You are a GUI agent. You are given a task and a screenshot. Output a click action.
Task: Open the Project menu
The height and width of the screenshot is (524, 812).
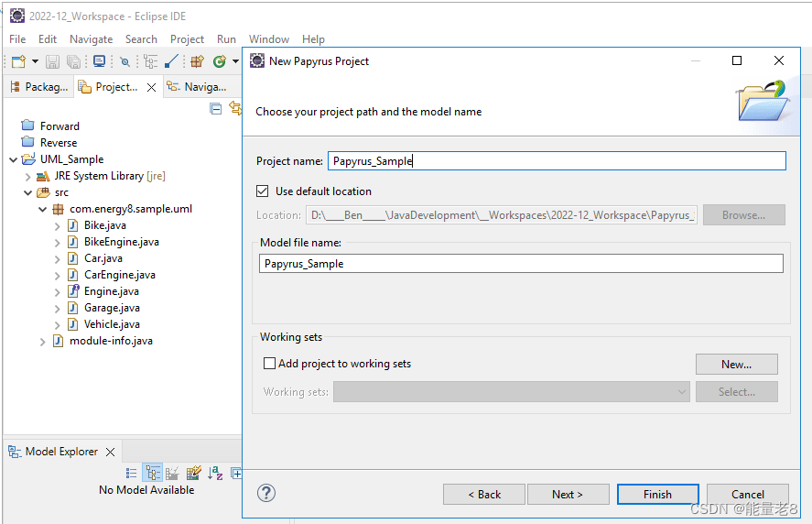[187, 39]
